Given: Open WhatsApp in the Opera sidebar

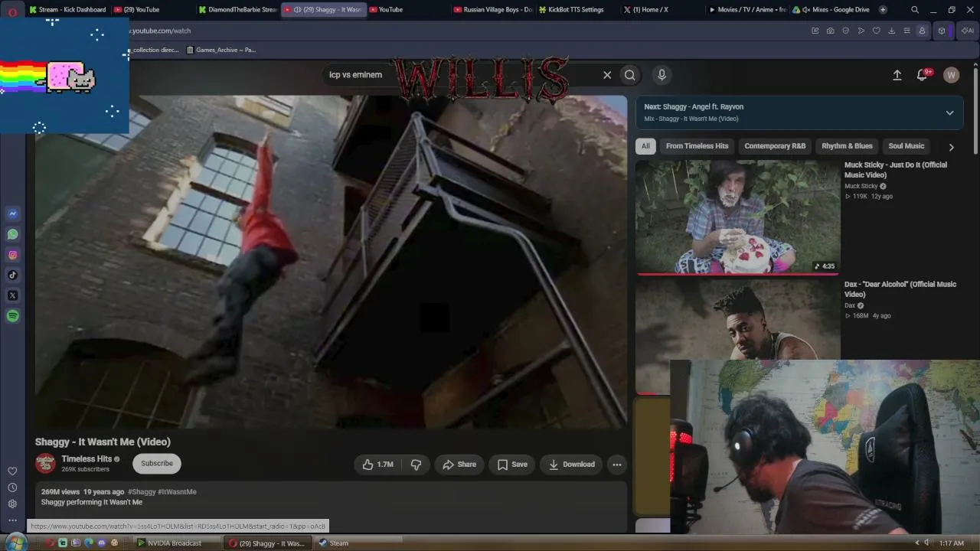Looking at the screenshot, I should coord(12,234).
